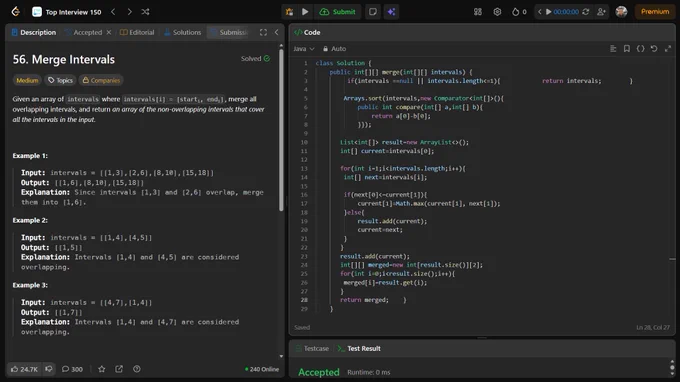Format code with the align icon
680x382 pixels.
613,49
